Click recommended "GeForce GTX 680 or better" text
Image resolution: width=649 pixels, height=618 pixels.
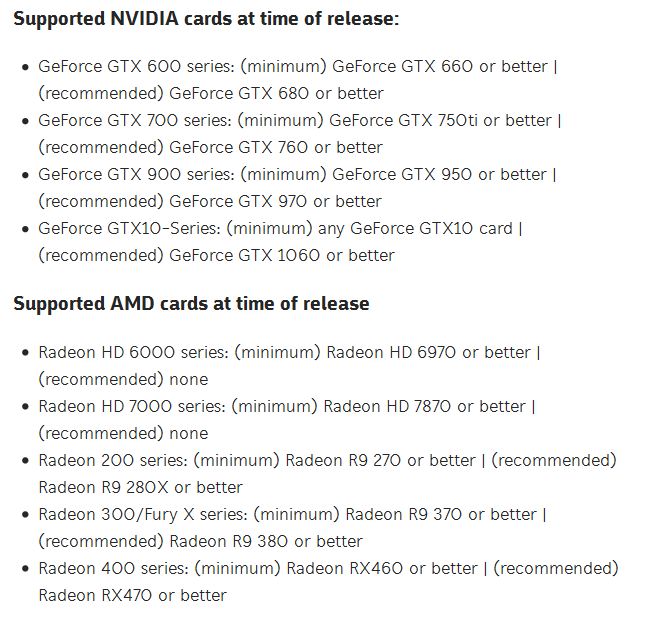pyautogui.click(x=276, y=93)
